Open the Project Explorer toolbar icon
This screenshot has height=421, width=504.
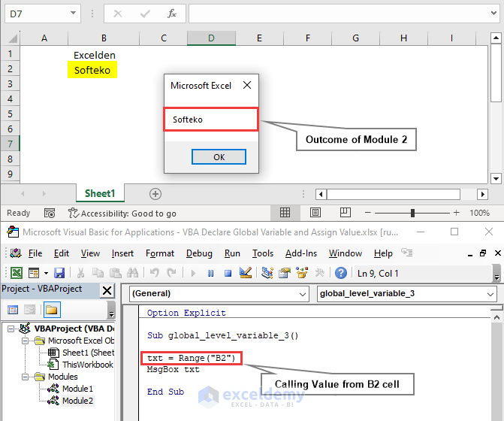click(x=267, y=273)
